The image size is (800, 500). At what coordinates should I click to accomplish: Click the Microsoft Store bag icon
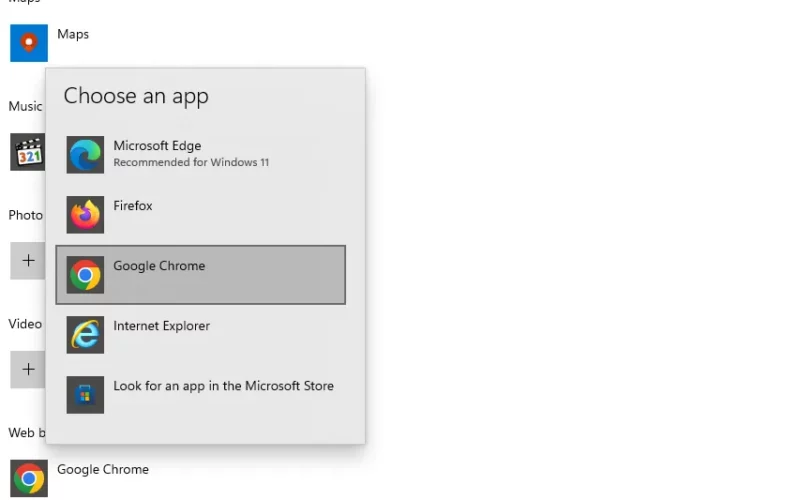point(85,395)
